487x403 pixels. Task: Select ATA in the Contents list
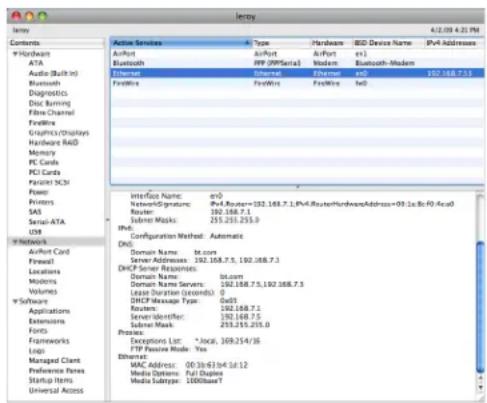[36, 63]
